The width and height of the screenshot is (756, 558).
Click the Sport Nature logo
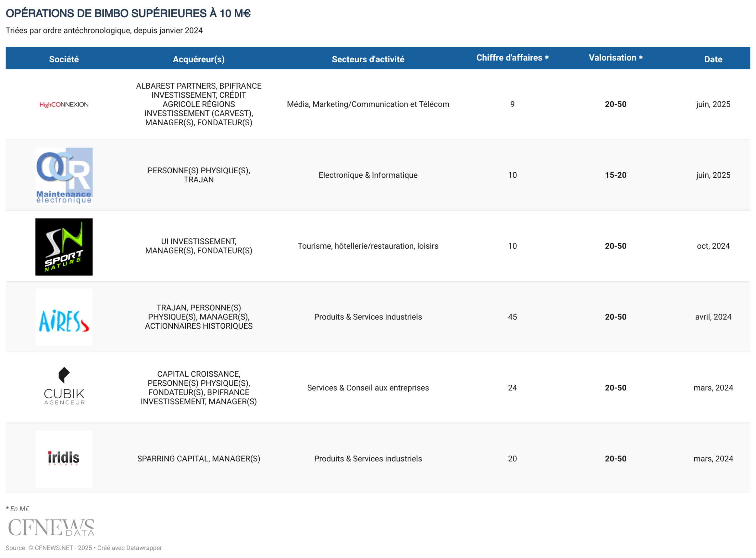[x=64, y=246]
